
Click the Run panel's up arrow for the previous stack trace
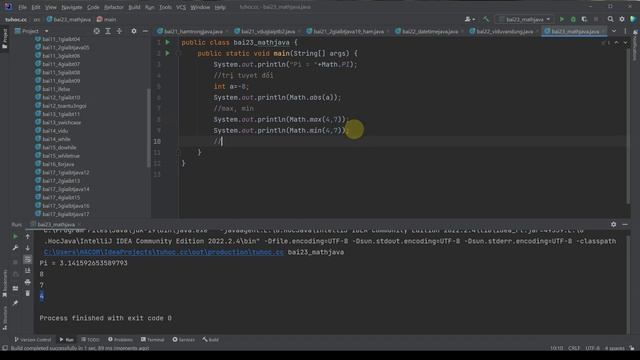coord(28,236)
